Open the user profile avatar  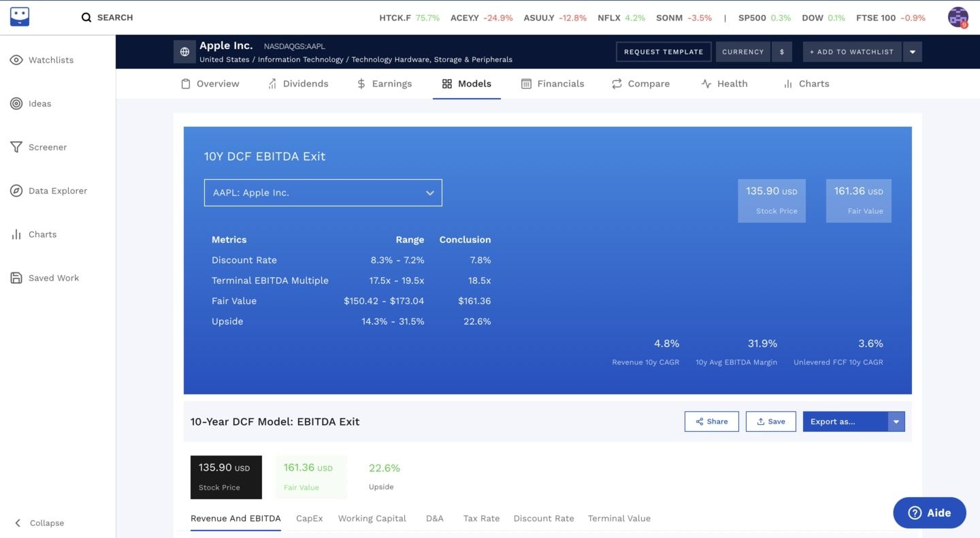(958, 18)
